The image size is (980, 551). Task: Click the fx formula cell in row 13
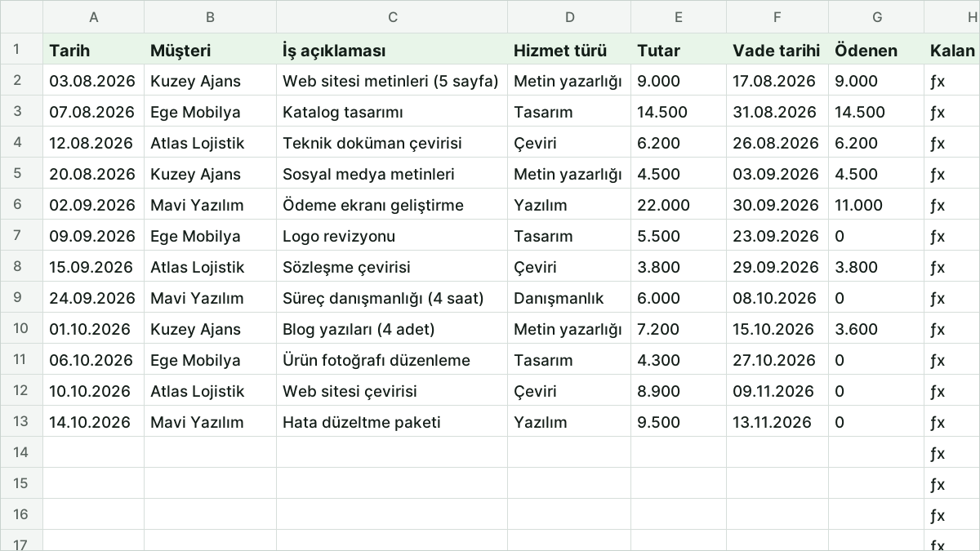(952, 422)
